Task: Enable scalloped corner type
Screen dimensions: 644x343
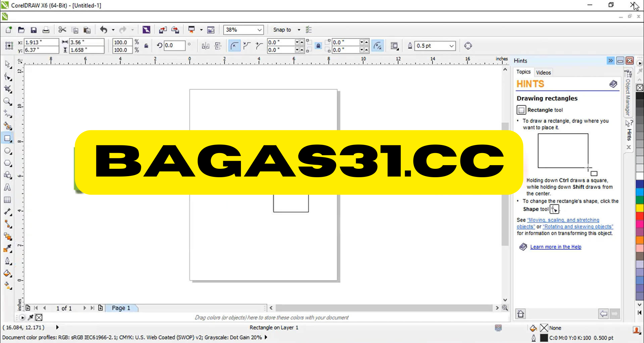Action: click(x=247, y=46)
